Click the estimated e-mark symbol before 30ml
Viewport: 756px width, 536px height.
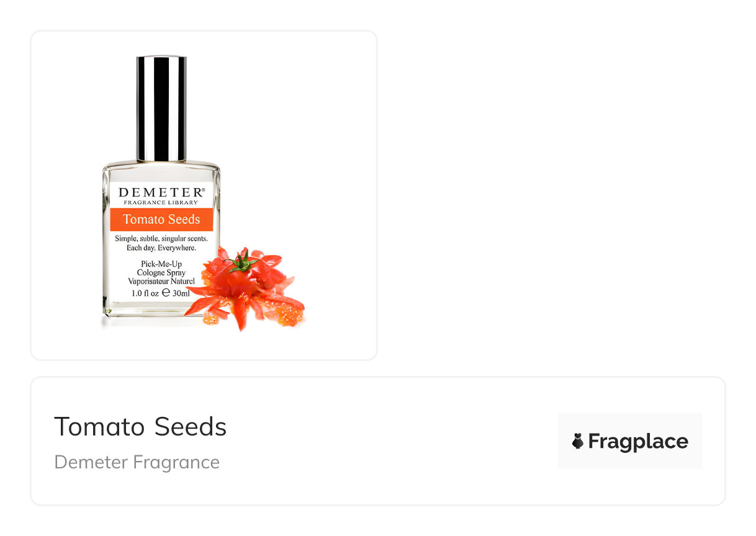pos(166,293)
